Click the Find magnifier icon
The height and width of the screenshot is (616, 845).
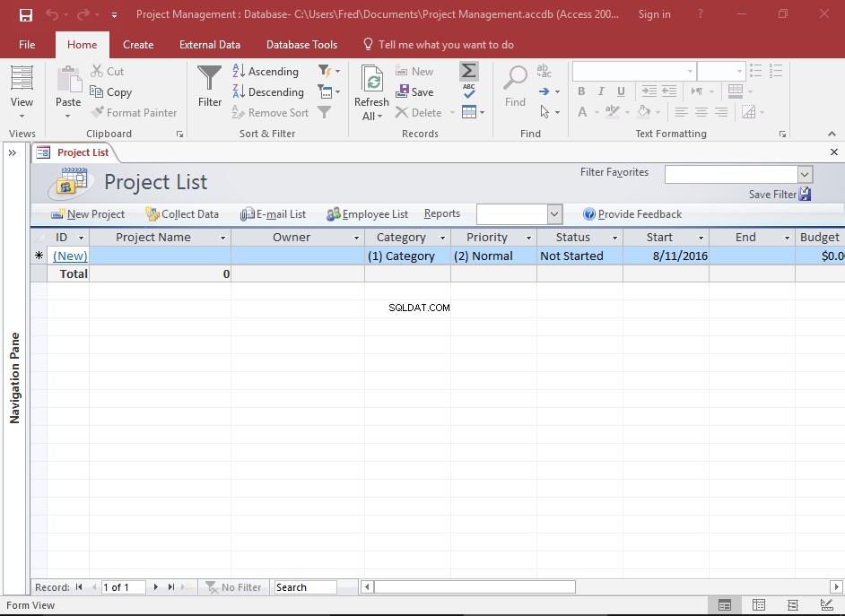pos(515,79)
